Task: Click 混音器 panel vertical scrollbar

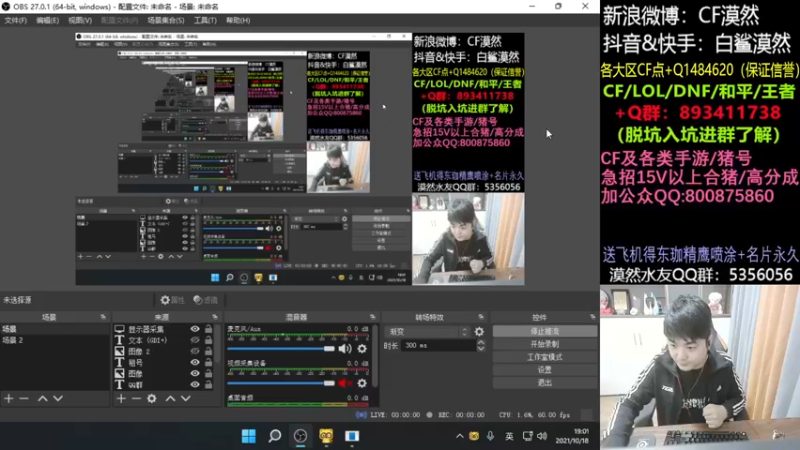Action: (376, 355)
